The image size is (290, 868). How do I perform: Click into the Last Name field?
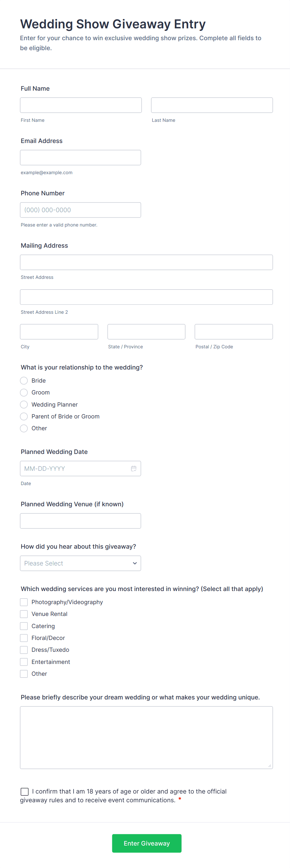212,105
